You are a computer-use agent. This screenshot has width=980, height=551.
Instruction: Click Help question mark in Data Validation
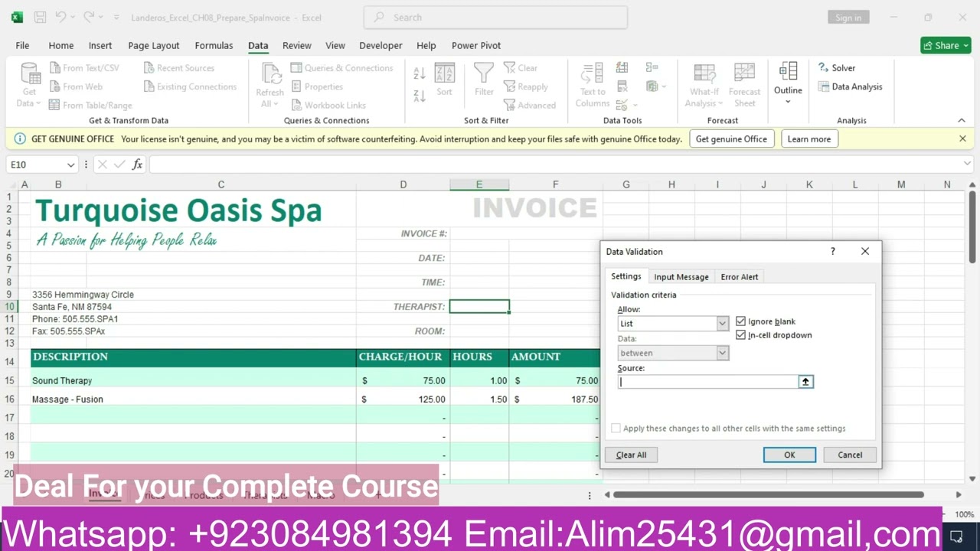[832, 251]
